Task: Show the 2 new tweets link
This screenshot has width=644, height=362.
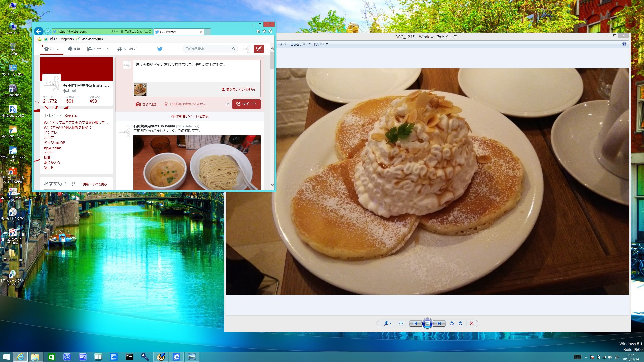Action: point(189,116)
